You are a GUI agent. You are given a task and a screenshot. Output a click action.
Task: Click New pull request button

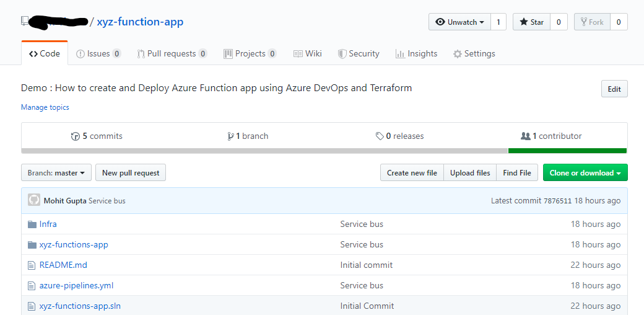131,173
